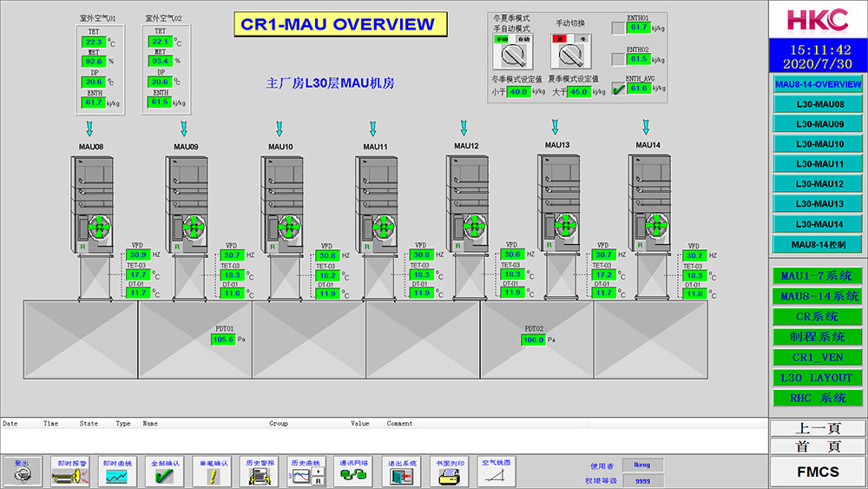Image resolution: width=868 pixels, height=489 pixels.
Task: Uncheck the ENTH_AVG checkbox
Action: [617, 88]
